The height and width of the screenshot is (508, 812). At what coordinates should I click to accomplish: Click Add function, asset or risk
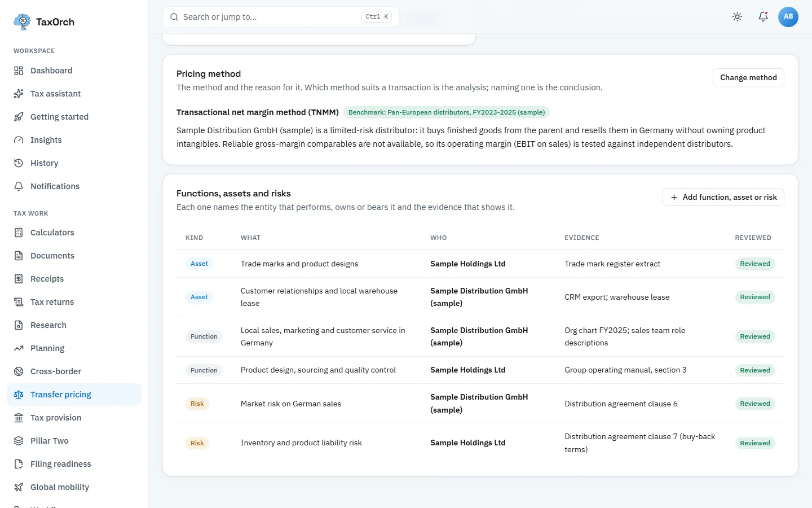click(723, 197)
